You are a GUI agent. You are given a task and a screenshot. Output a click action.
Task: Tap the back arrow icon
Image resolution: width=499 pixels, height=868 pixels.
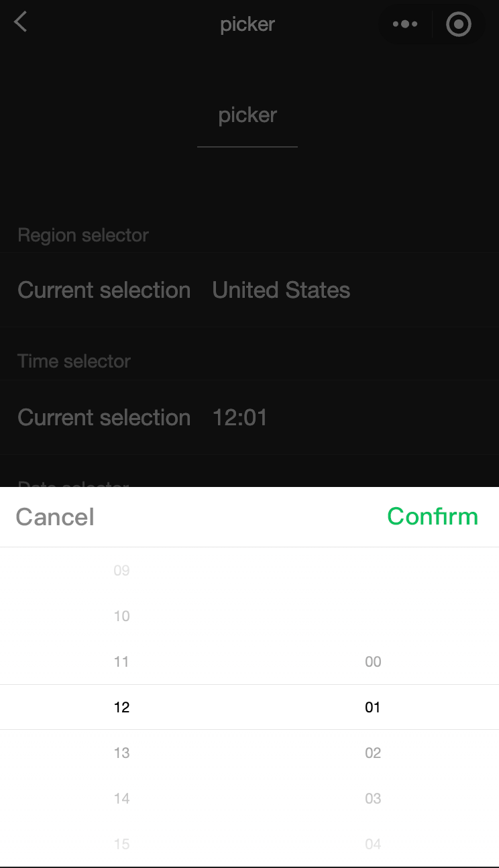(x=21, y=23)
